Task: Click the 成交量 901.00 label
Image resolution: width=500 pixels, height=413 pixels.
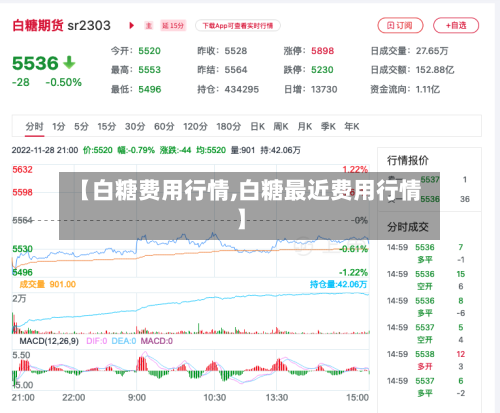Action: (48, 284)
